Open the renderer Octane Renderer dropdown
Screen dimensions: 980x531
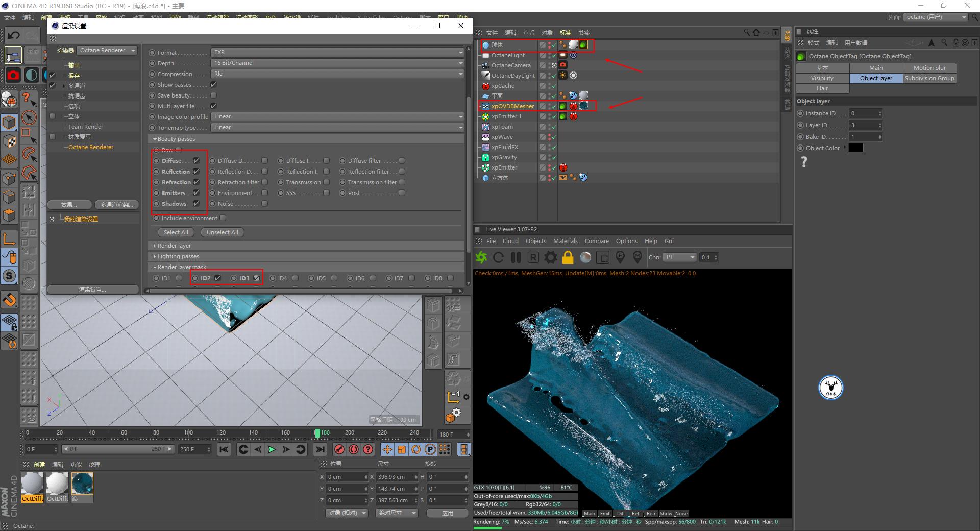(x=107, y=50)
